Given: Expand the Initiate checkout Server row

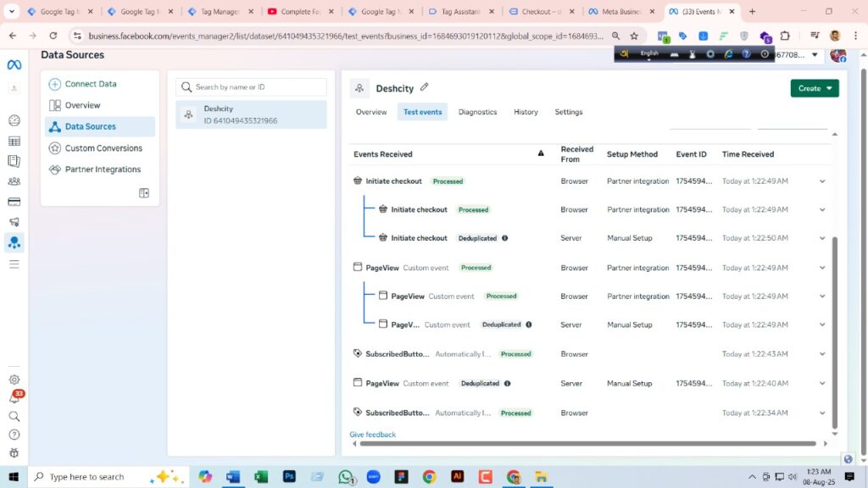Looking at the screenshot, I should tap(822, 238).
